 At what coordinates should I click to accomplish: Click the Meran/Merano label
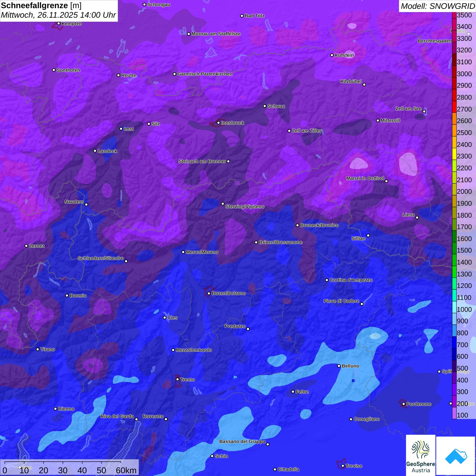(202, 252)
